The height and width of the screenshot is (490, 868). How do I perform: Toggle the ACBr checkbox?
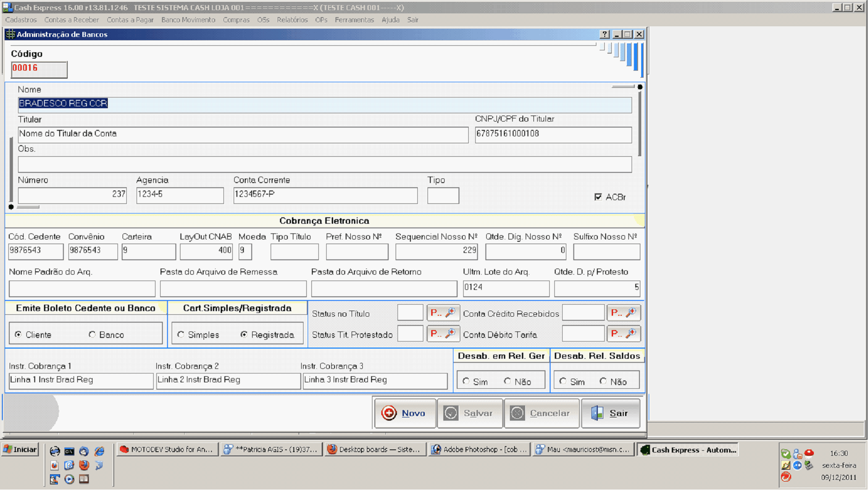coord(598,197)
